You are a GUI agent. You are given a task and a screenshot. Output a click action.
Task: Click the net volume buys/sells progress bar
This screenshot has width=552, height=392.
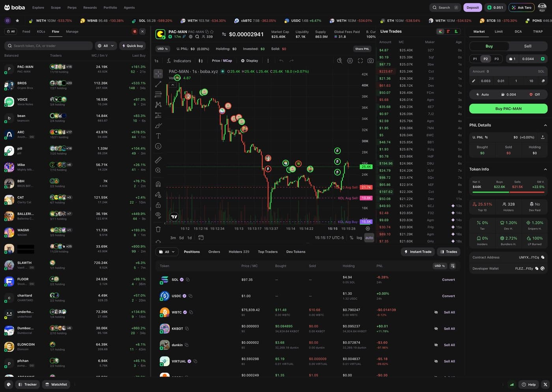click(508, 192)
